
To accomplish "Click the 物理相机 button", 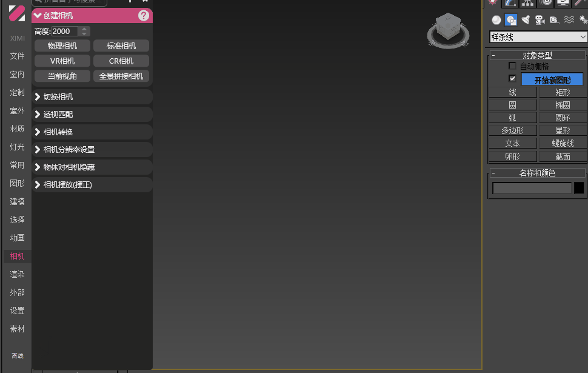I will tap(62, 45).
